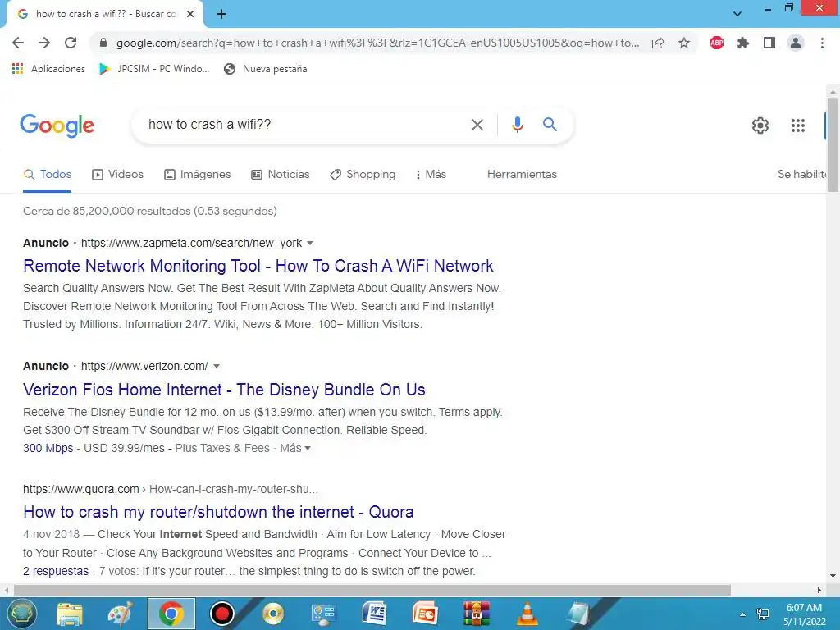Open the Adblock Plus extension

(717, 43)
